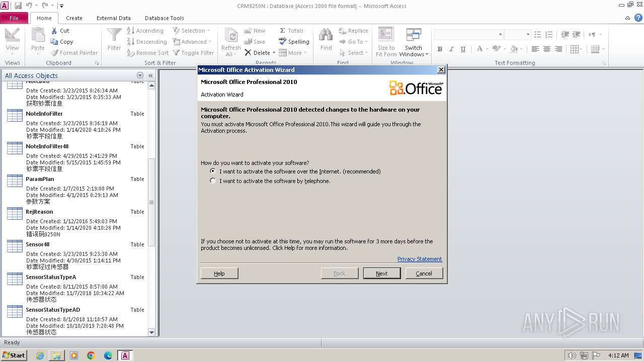
Task: Select activate by telephone option
Action: (x=270, y=181)
